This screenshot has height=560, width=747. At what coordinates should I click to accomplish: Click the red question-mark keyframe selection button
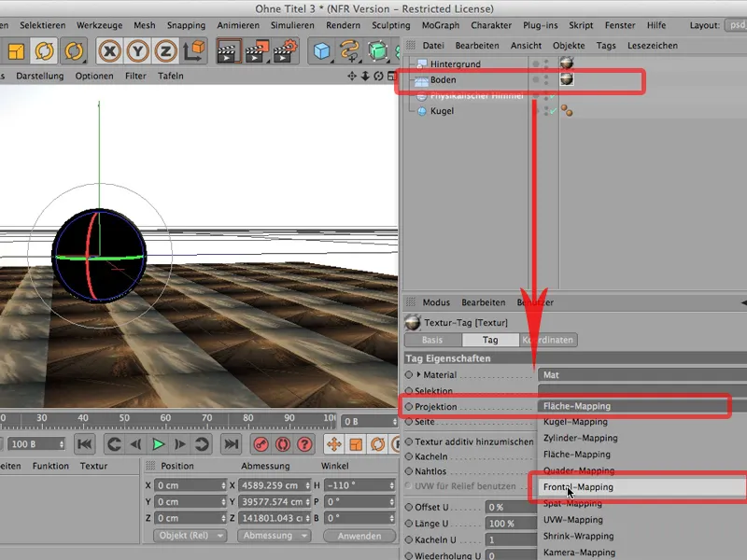pyautogui.click(x=304, y=444)
